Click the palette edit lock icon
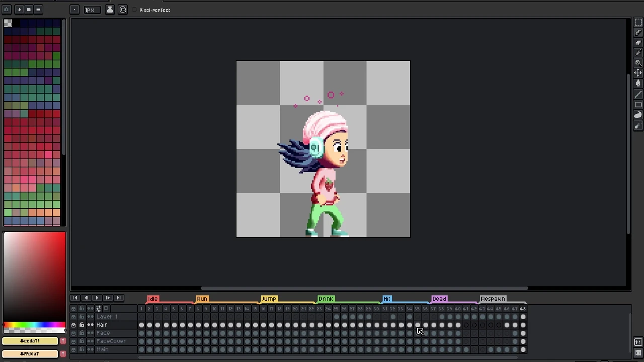644x362 pixels. click(x=7, y=9)
